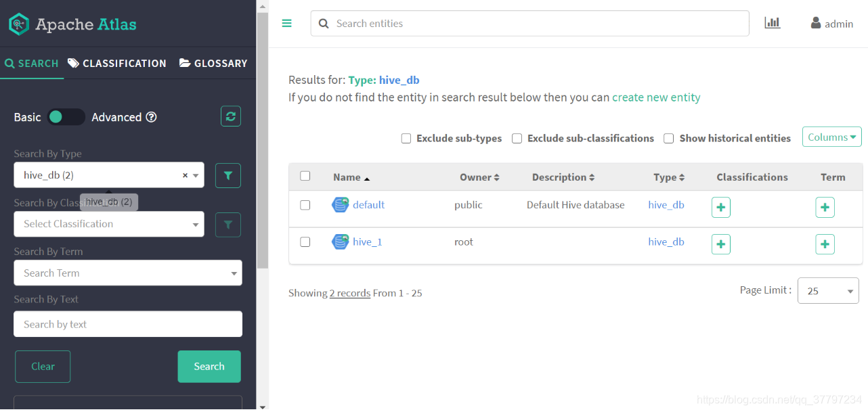This screenshot has width=868, height=412.
Task: Add term to default entity
Action: (x=825, y=208)
